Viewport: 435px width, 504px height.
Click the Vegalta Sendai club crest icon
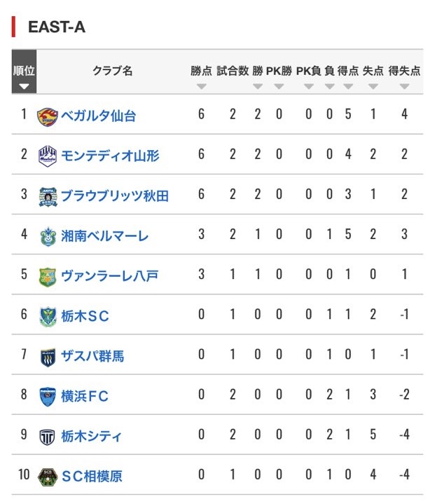[x=48, y=115]
